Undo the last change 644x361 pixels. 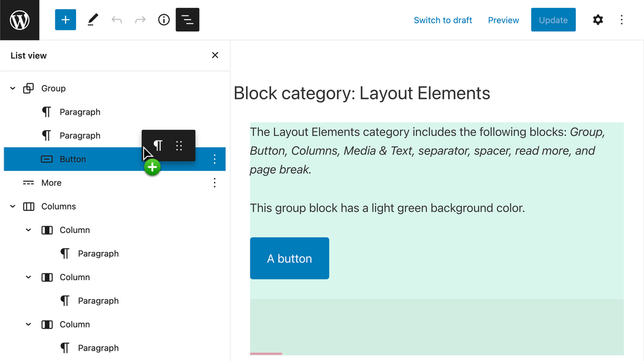click(x=117, y=20)
